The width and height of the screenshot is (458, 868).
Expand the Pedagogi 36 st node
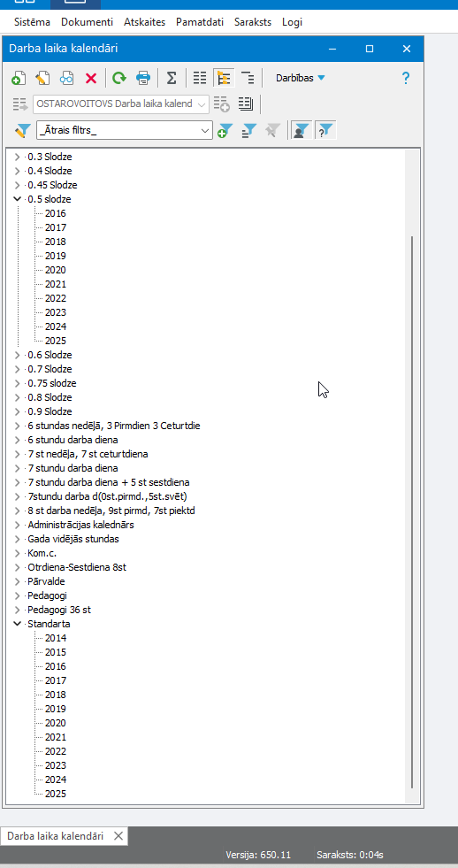tap(17, 610)
